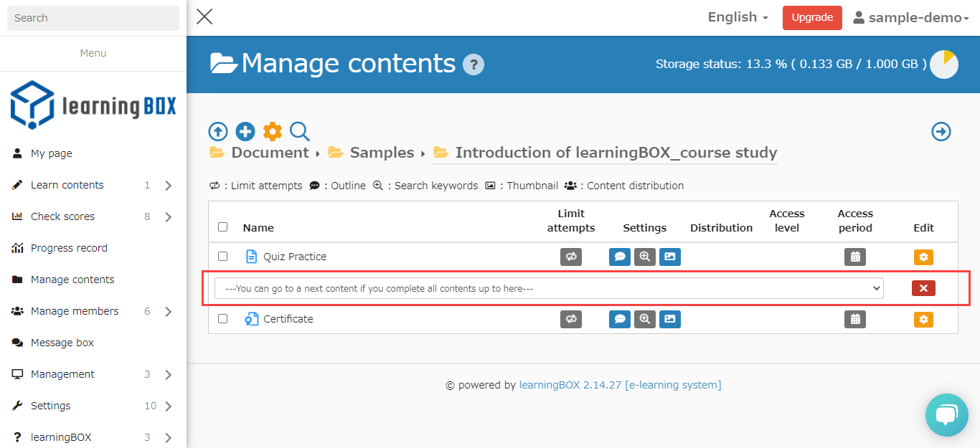The height and width of the screenshot is (448, 980).
Task: Open the English language dropdown
Action: point(738,17)
